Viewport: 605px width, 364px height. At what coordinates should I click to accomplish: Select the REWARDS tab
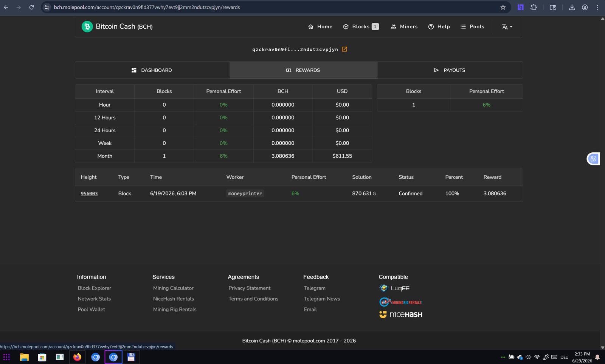303,70
